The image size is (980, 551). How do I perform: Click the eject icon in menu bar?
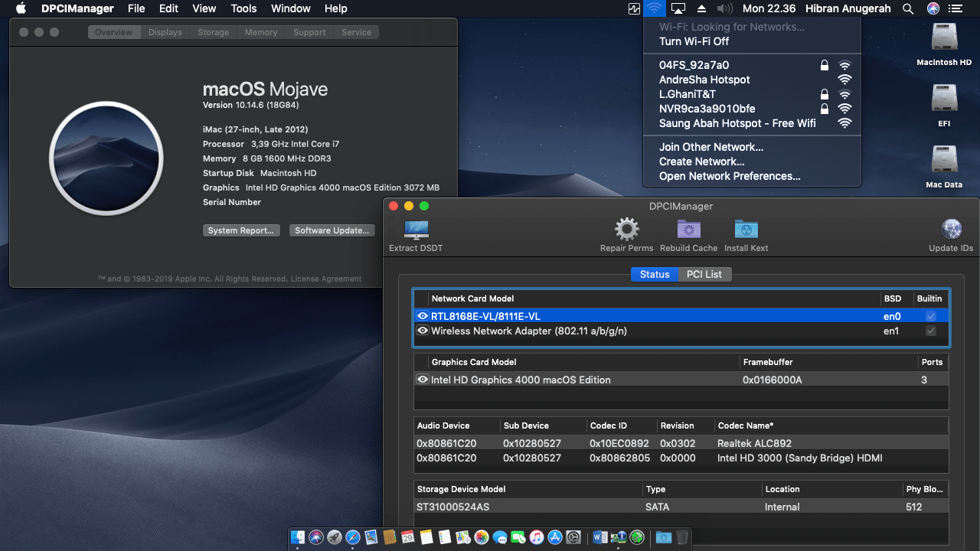tap(702, 8)
